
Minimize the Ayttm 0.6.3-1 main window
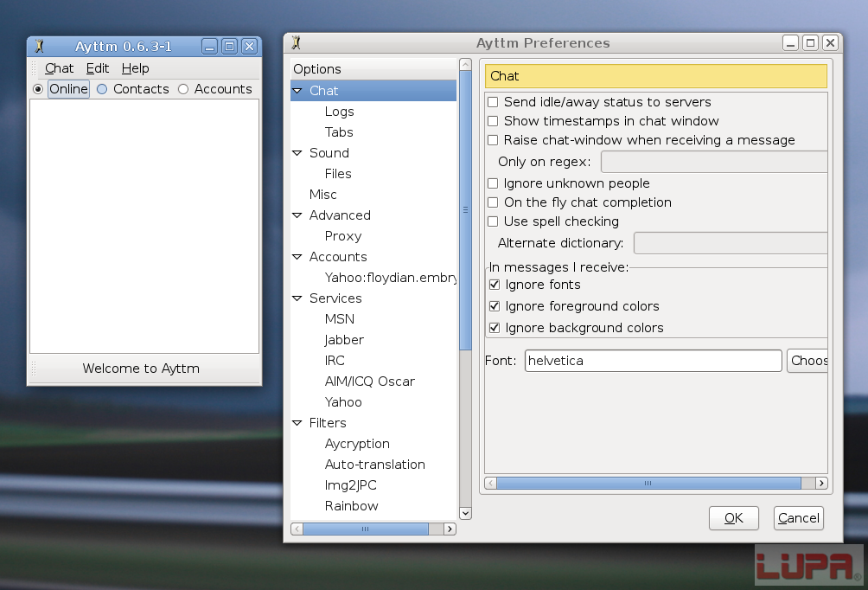click(209, 47)
